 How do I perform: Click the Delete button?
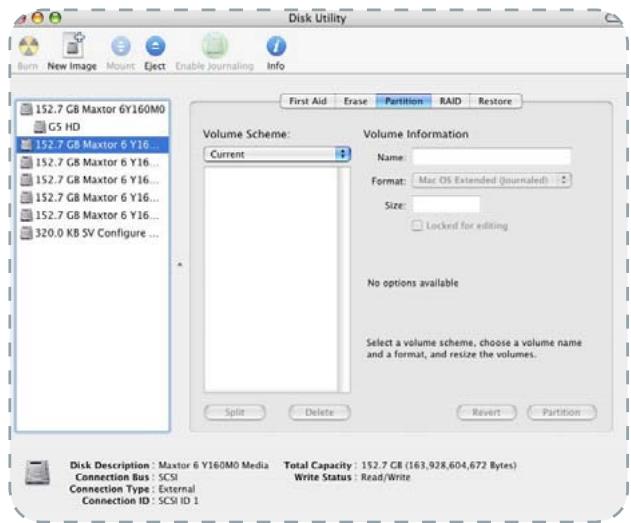coord(320,412)
